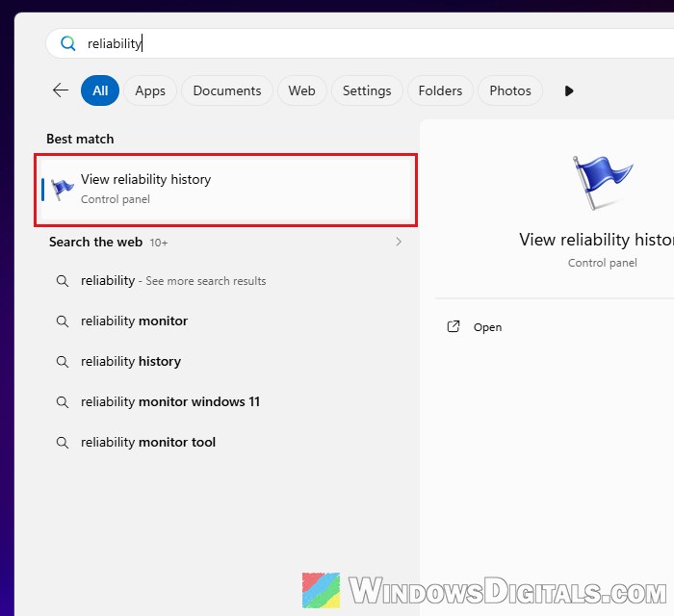This screenshot has height=616, width=674.
Task: Click magnifier icon beside 'reliability monitor tool'
Action: pos(63,443)
